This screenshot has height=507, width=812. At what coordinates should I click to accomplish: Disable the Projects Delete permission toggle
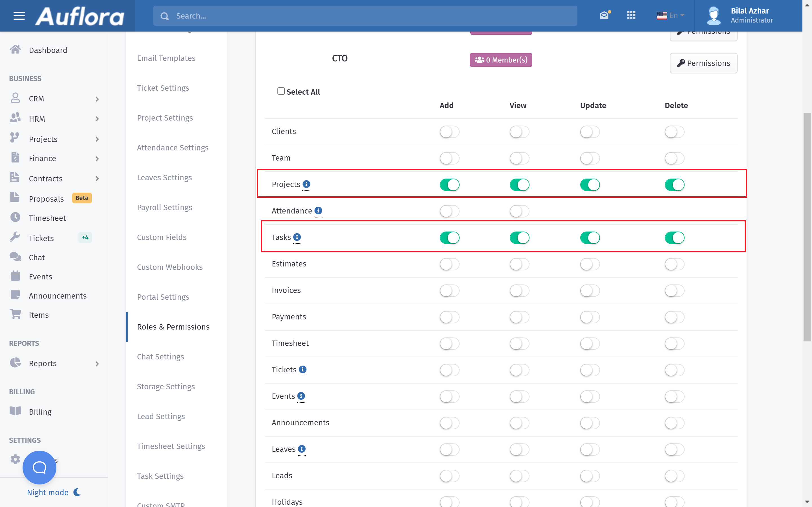click(674, 184)
